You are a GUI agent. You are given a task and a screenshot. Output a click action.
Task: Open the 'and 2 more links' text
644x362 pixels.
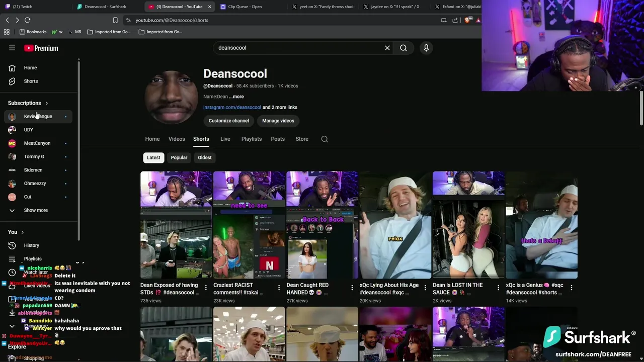click(x=280, y=107)
